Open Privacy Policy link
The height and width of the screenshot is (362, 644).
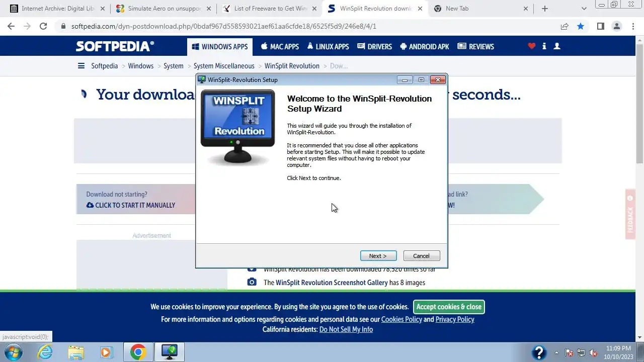click(x=455, y=319)
